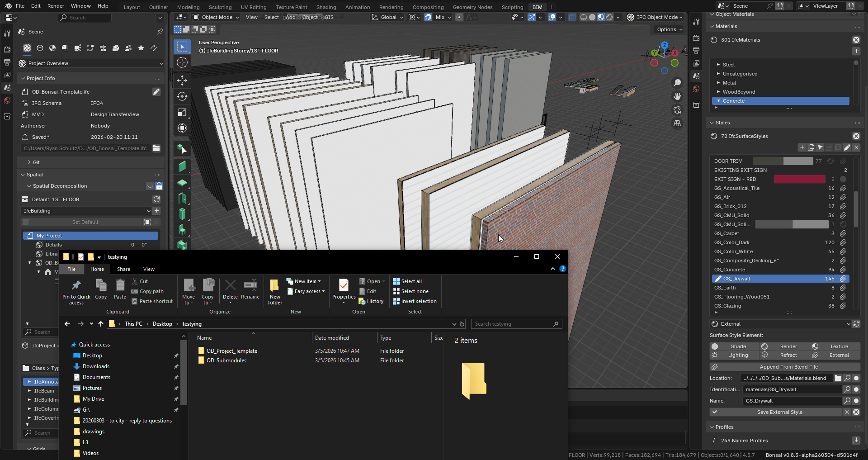Screen dimensions: 868x460
Task: Toggle the Spatial Decomposition lock
Action: 159,186
